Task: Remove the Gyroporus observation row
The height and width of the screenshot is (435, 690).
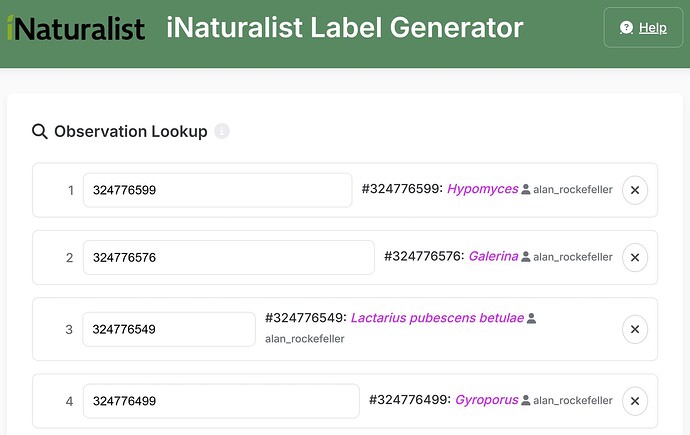Action: tap(635, 401)
